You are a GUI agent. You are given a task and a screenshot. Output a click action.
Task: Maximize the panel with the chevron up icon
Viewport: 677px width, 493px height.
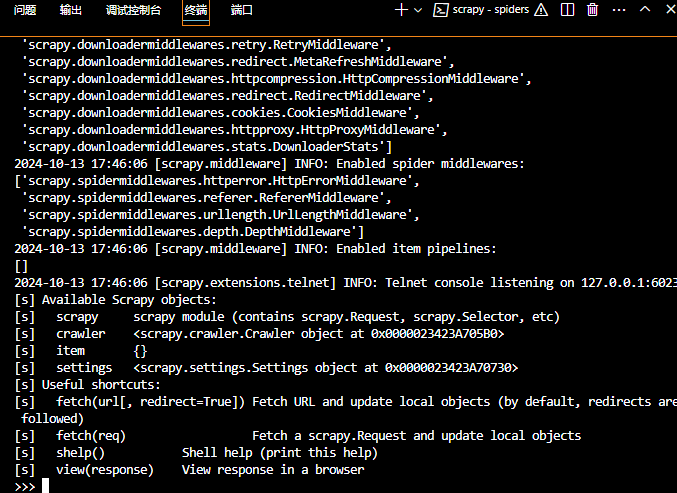point(645,9)
